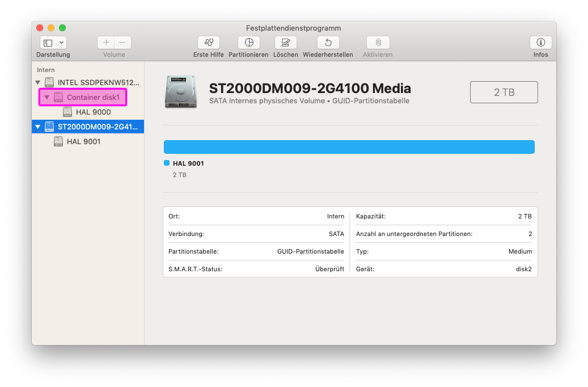588x387 pixels.
Task: Open the Darstellung dropdown chevron
Action: [x=61, y=43]
